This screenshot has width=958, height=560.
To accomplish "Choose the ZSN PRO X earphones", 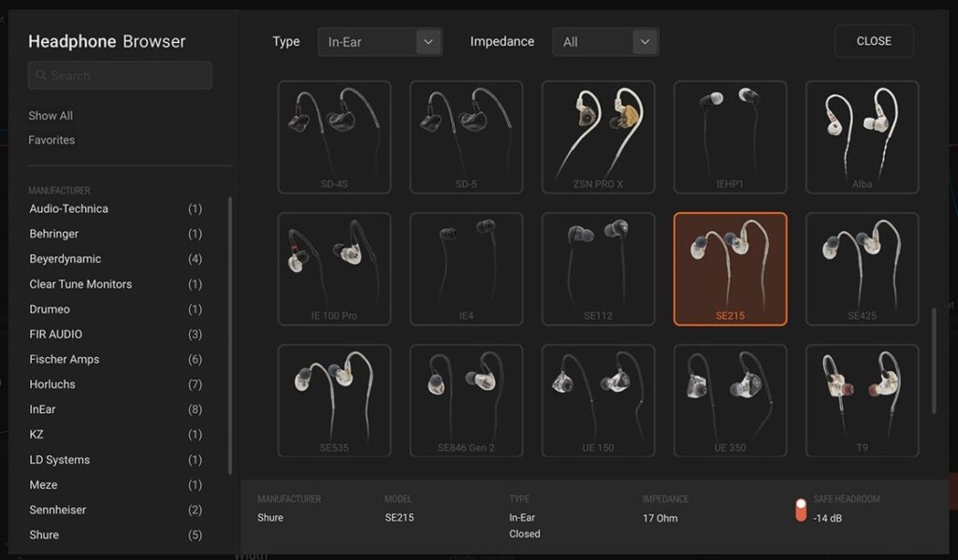I will click(598, 137).
